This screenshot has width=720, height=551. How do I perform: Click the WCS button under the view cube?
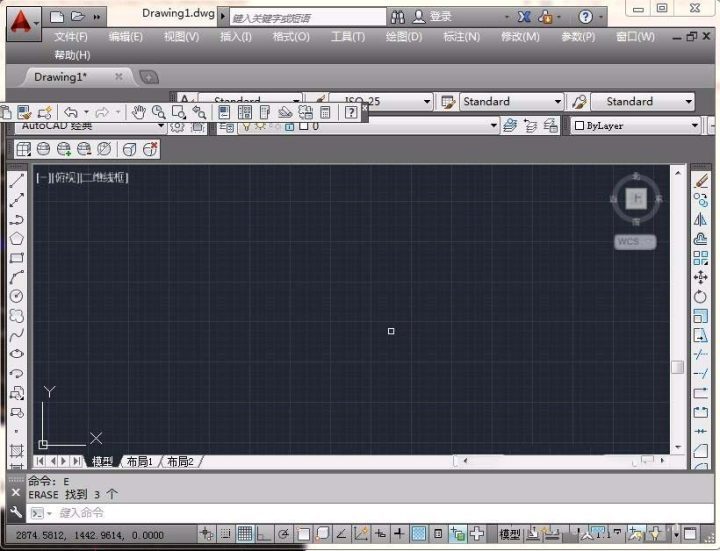635,242
